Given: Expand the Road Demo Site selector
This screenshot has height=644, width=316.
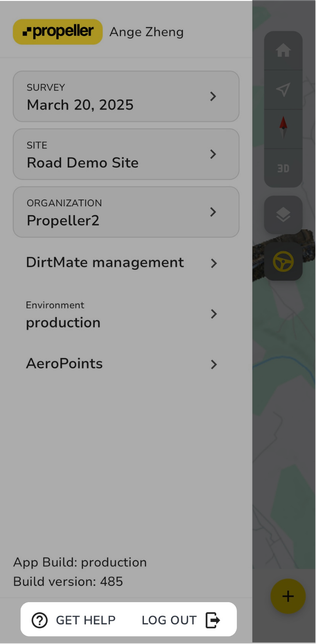Looking at the screenshot, I should tap(126, 154).
